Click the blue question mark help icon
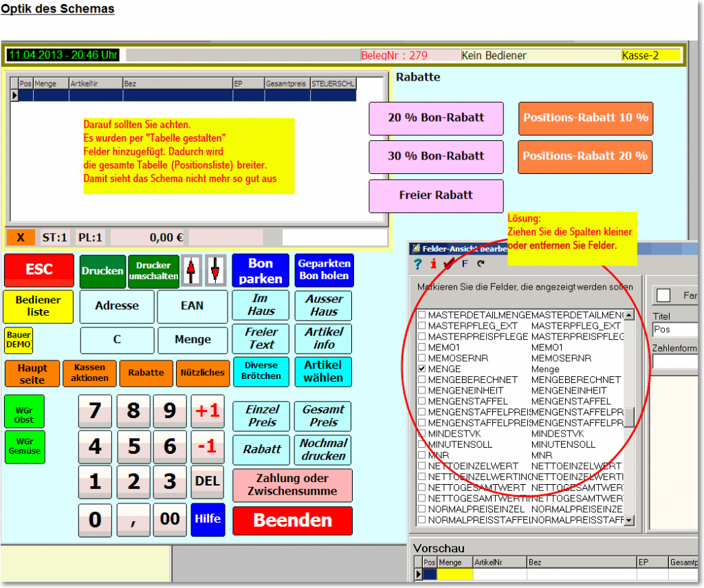Screen dimensions: 704x588 [417, 263]
